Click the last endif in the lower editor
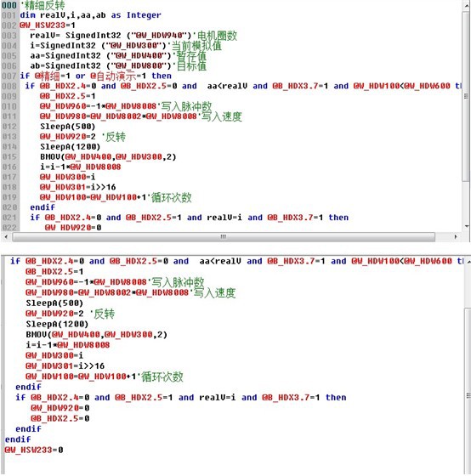 (18, 439)
